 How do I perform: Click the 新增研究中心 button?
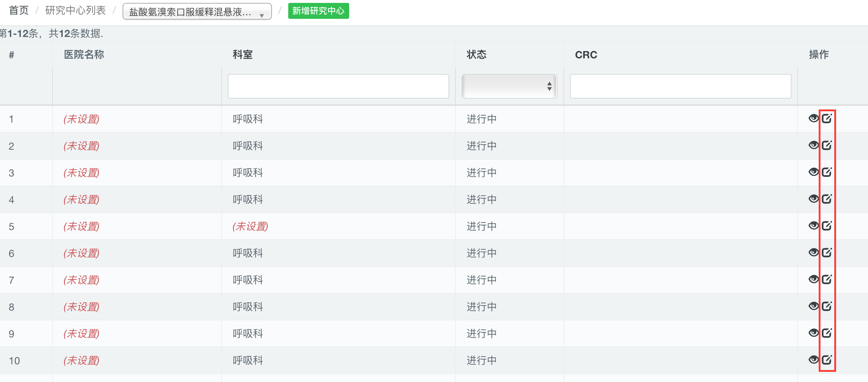[x=318, y=11]
